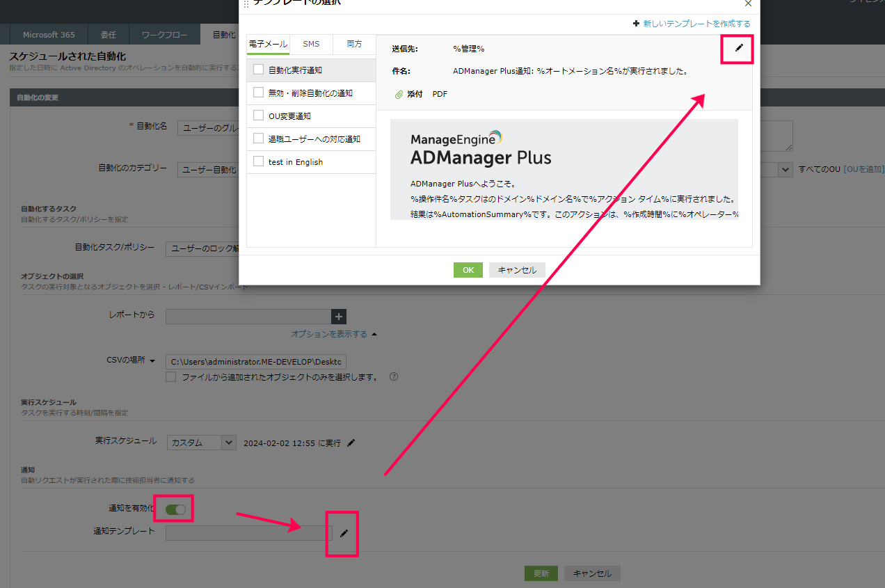Click plus button beside レポートから field
This screenshot has height=588, width=885.
coord(339,317)
